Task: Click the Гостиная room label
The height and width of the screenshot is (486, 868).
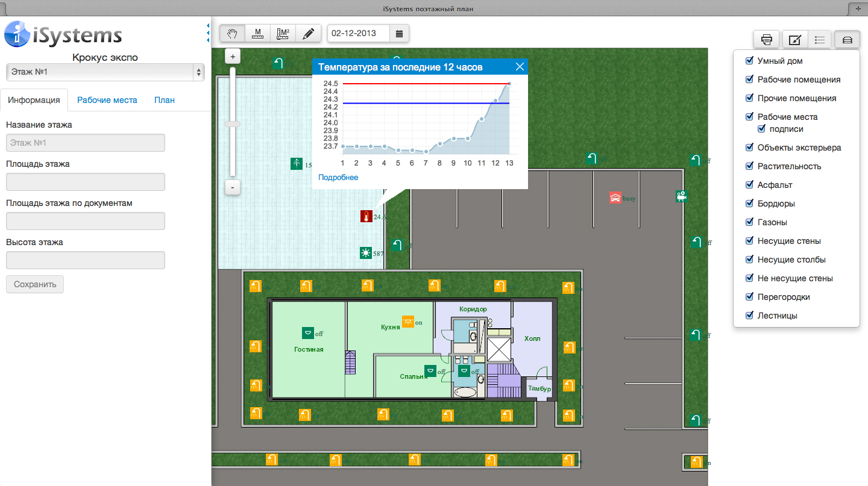Action: tap(309, 349)
